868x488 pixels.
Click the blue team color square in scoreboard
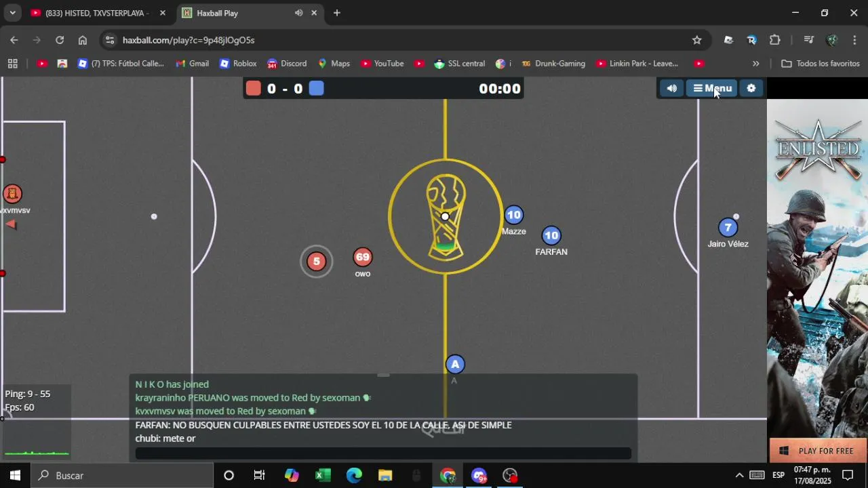317,88
